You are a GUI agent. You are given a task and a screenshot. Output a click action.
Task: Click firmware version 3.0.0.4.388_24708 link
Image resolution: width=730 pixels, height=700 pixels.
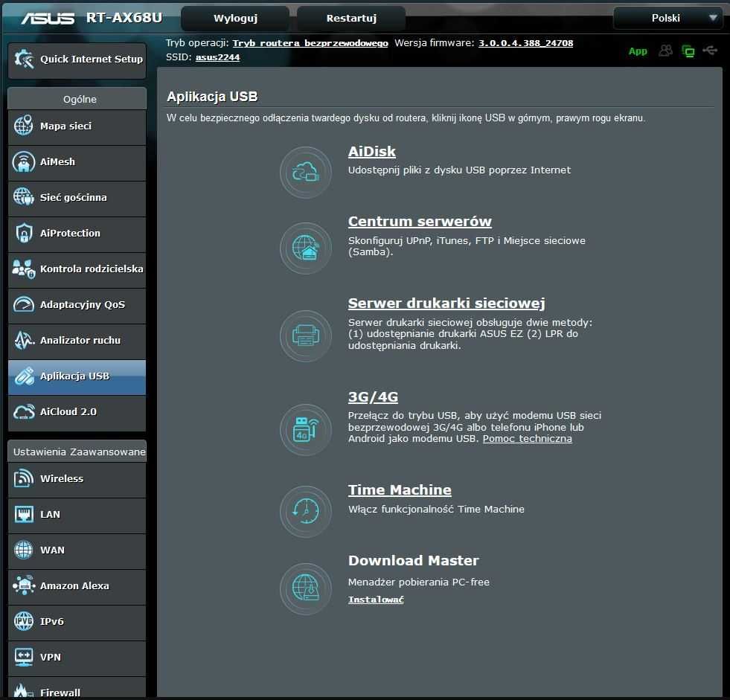[x=525, y=43]
